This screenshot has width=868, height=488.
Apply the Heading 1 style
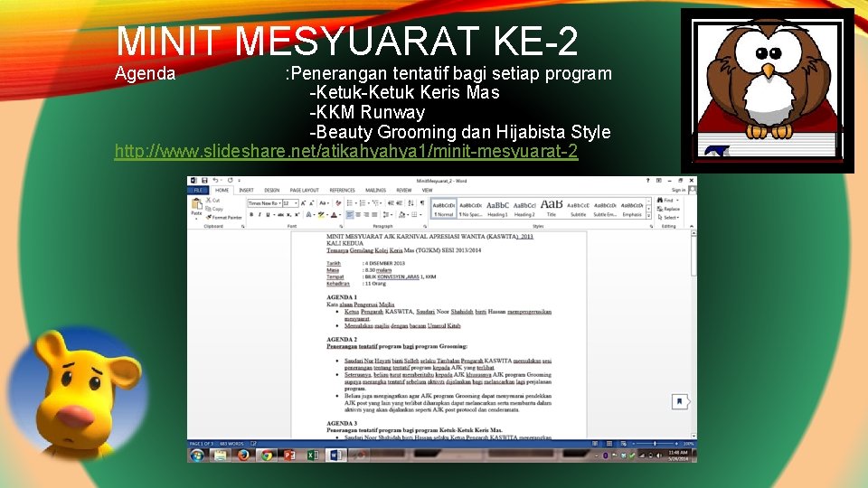click(x=497, y=209)
